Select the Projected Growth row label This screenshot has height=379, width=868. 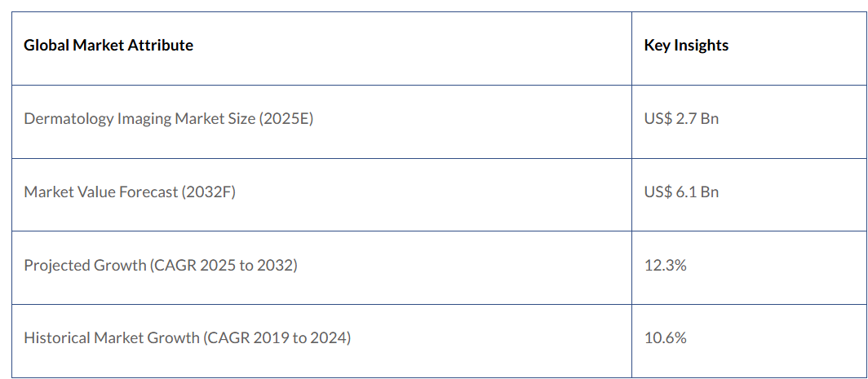click(x=161, y=266)
